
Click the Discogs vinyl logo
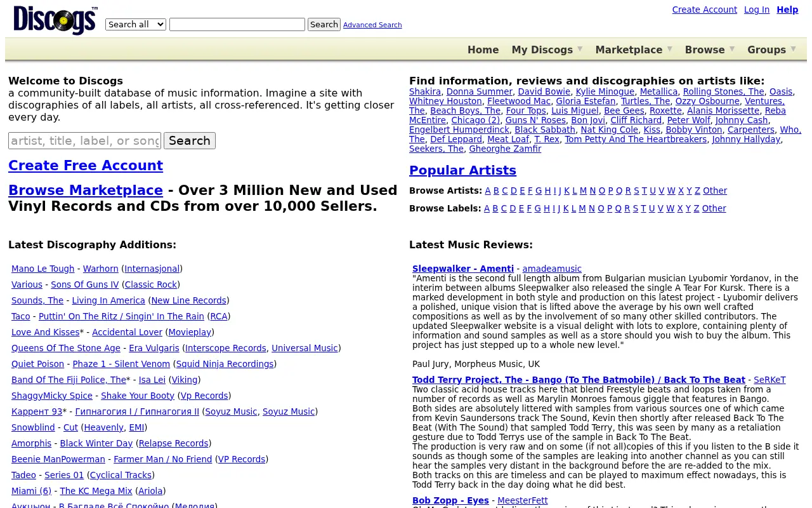[56, 20]
